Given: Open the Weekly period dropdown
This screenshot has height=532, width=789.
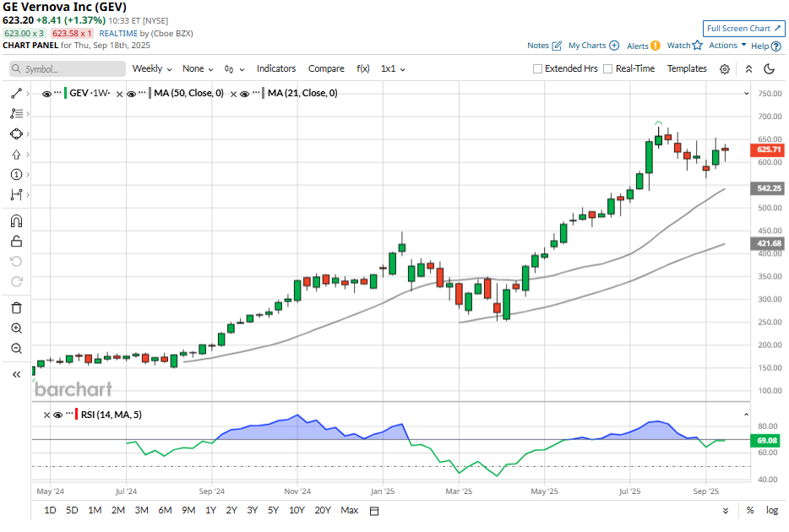Looking at the screenshot, I should [x=152, y=69].
